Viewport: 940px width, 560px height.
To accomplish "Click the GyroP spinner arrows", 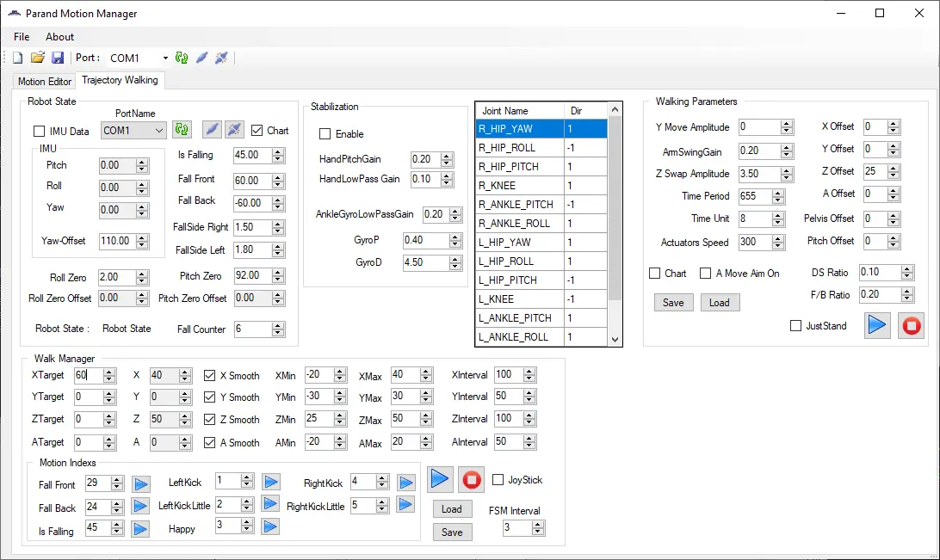I will (x=455, y=240).
